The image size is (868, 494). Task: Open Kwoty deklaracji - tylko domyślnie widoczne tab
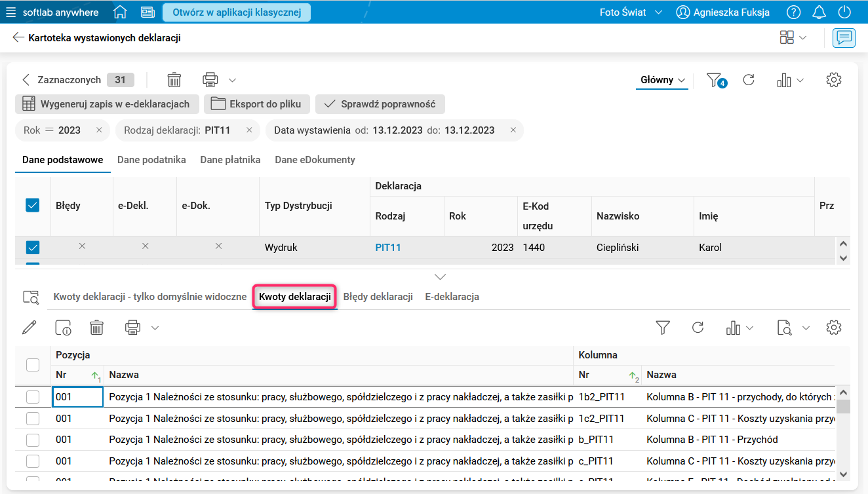click(x=150, y=297)
